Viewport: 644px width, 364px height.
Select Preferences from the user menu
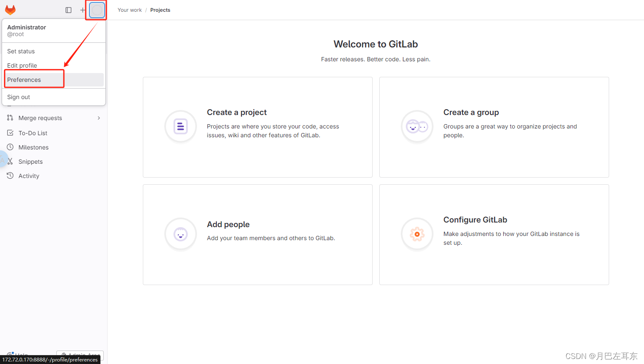click(24, 80)
